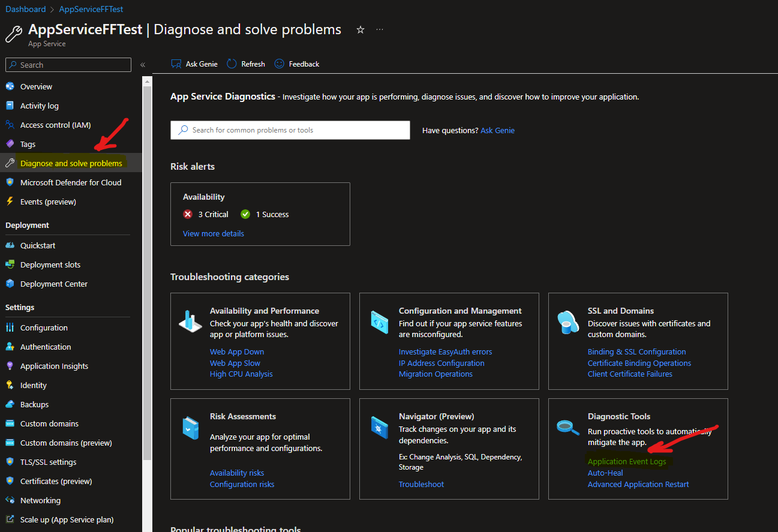Open Binding & SSL Configuration link
This screenshot has width=778, height=532.
coord(636,351)
